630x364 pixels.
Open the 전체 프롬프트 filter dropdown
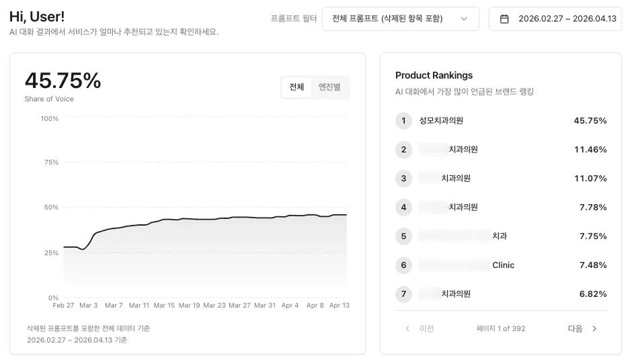(x=400, y=19)
